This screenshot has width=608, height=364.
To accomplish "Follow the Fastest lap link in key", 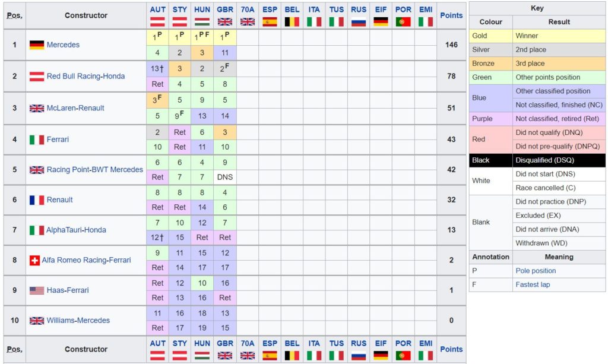I will coord(533,284).
